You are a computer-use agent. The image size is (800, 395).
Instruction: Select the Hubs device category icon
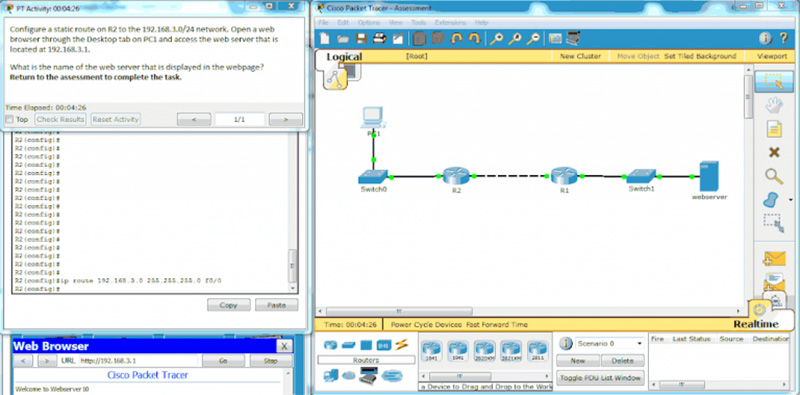coord(366,345)
